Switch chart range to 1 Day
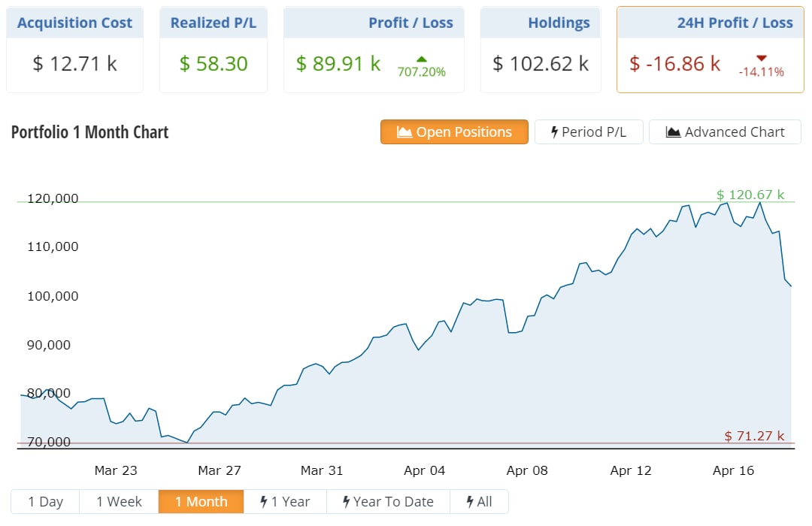The image size is (812, 526). (45, 501)
